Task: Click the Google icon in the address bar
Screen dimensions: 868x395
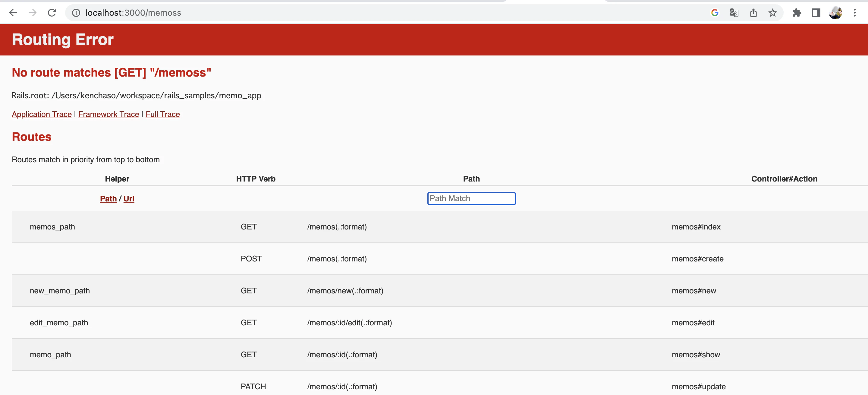Action: tap(715, 13)
